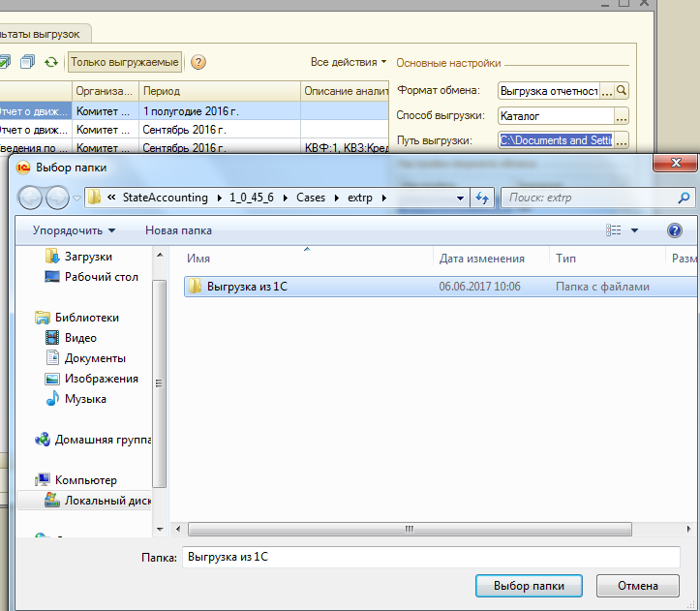
Task: Sort table by Организа... column header
Action: (x=106, y=91)
